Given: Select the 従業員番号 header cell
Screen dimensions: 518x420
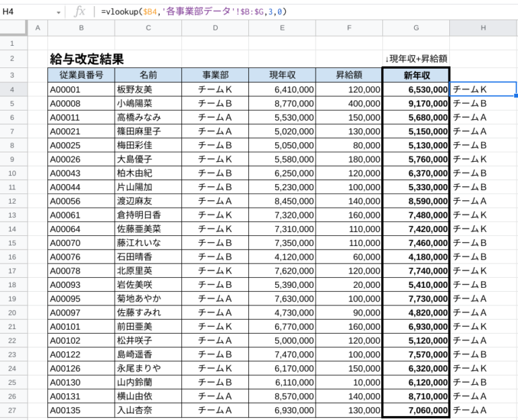Looking at the screenshot, I should (81, 75).
